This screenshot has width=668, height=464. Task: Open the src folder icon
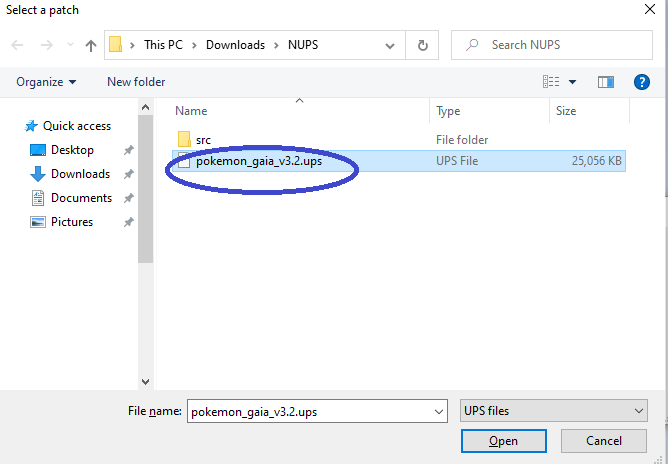tap(183, 139)
